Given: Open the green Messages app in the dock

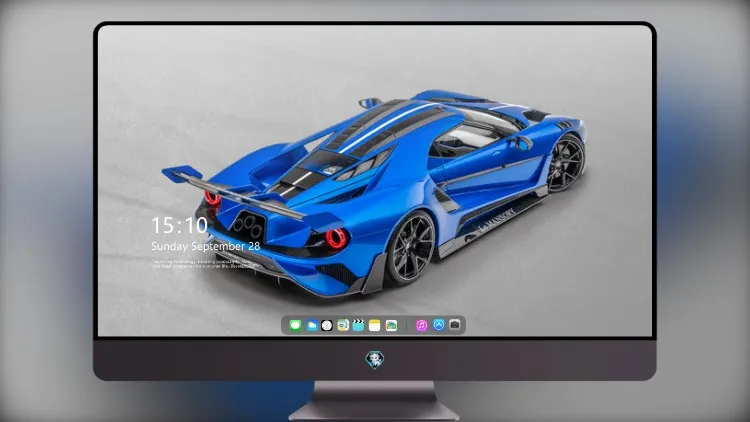Looking at the screenshot, I should pyautogui.click(x=295, y=325).
